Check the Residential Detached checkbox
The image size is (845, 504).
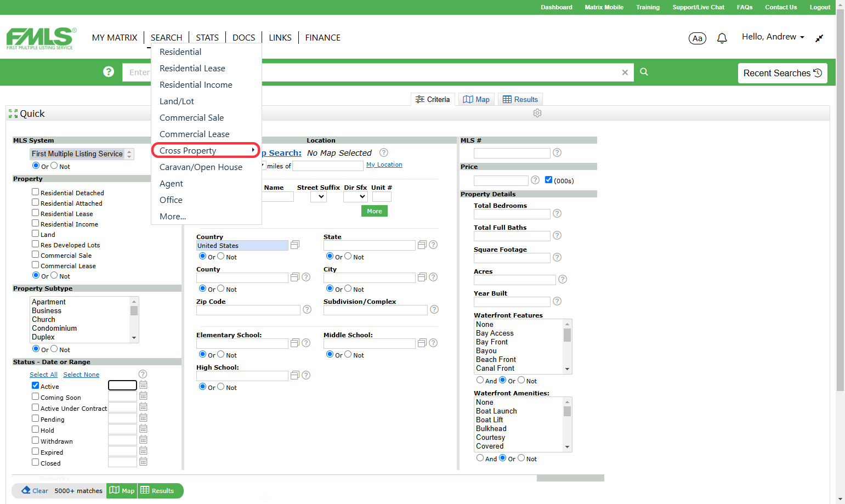click(x=35, y=192)
